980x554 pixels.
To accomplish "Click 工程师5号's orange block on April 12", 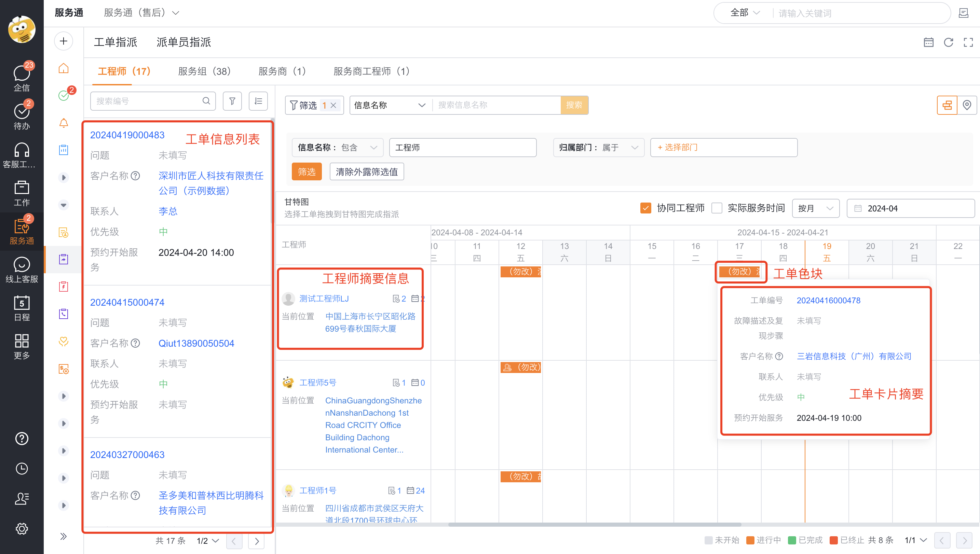I will tap(521, 368).
